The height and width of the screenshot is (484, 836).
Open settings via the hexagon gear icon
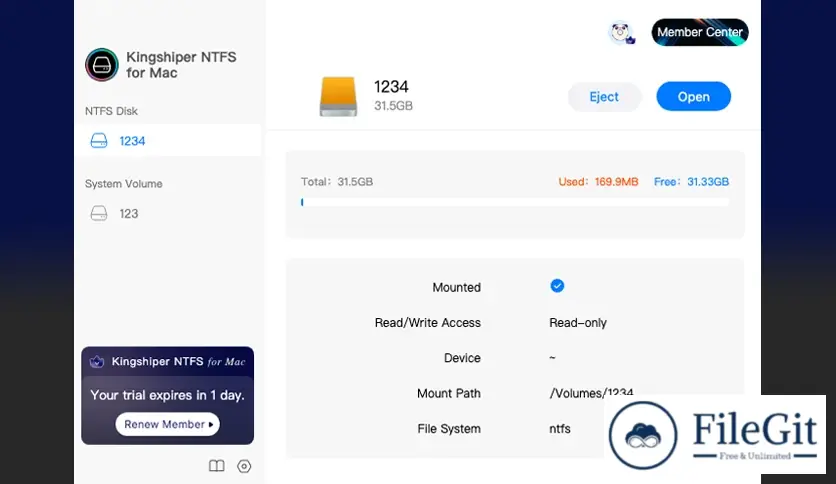pyautogui.click(x=244, y=466)
